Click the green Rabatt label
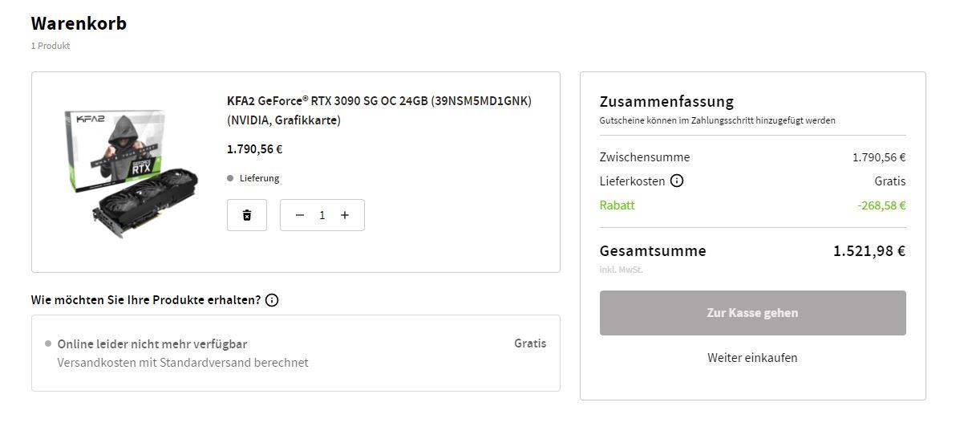Image resolution: width=980 pixels, height=447 pixels. click(x=617, y=205)
